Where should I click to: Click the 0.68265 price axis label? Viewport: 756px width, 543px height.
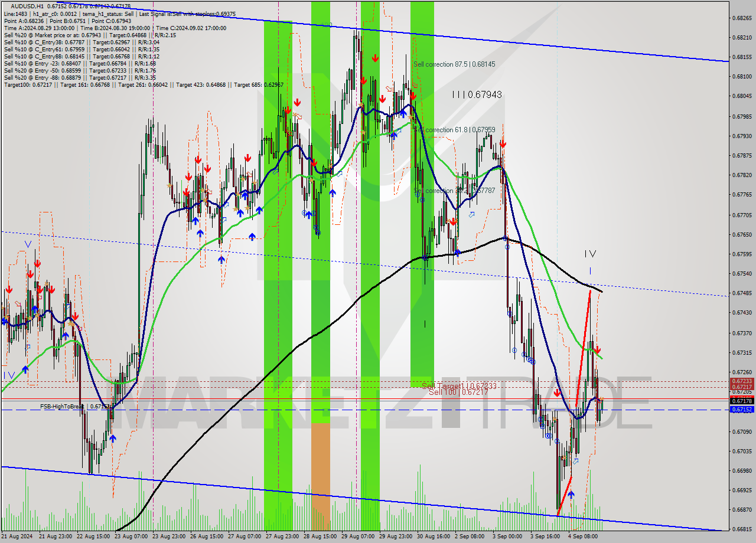pos(742,18)
